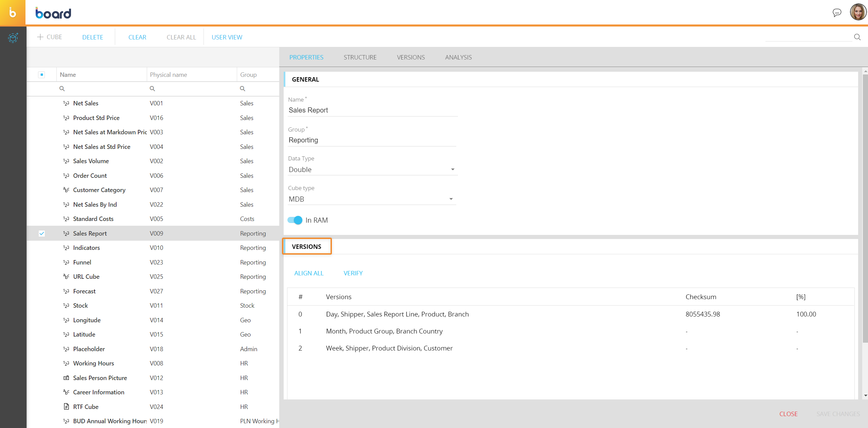Viewport: 868px width, 428px height.
Task: Click the Group column filter search icon
Action: [x=242, y=89]
